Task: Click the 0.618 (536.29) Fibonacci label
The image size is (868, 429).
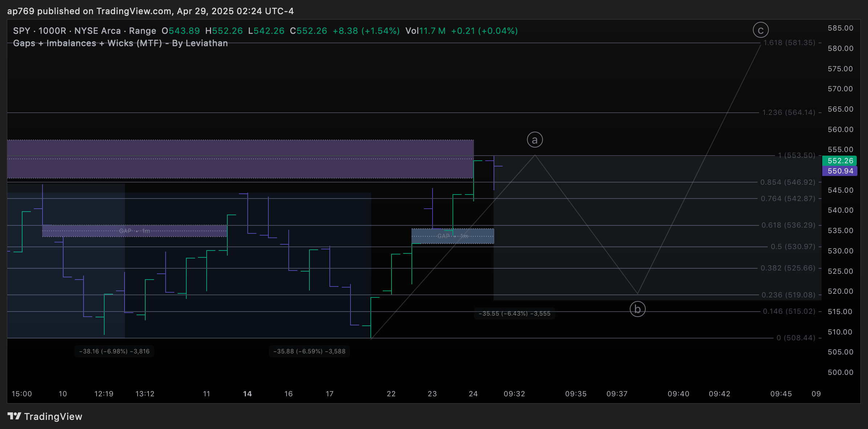Action: 788,225
